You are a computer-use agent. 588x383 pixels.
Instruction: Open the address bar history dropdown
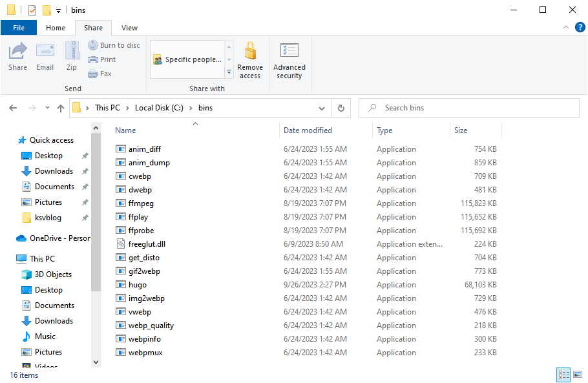321,109
